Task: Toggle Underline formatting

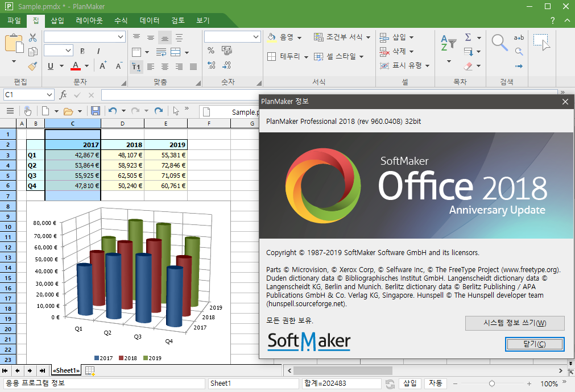Action: [x=51, y=66]
